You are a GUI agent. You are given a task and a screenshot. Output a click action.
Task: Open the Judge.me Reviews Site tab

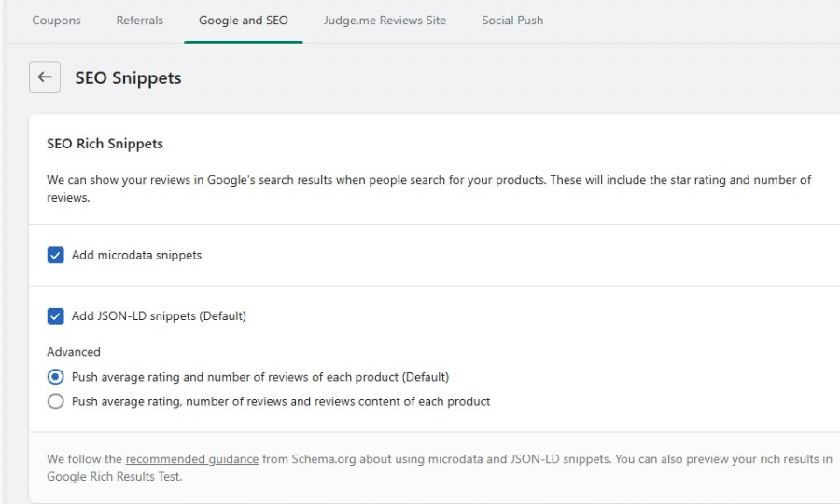pos(385,21)
